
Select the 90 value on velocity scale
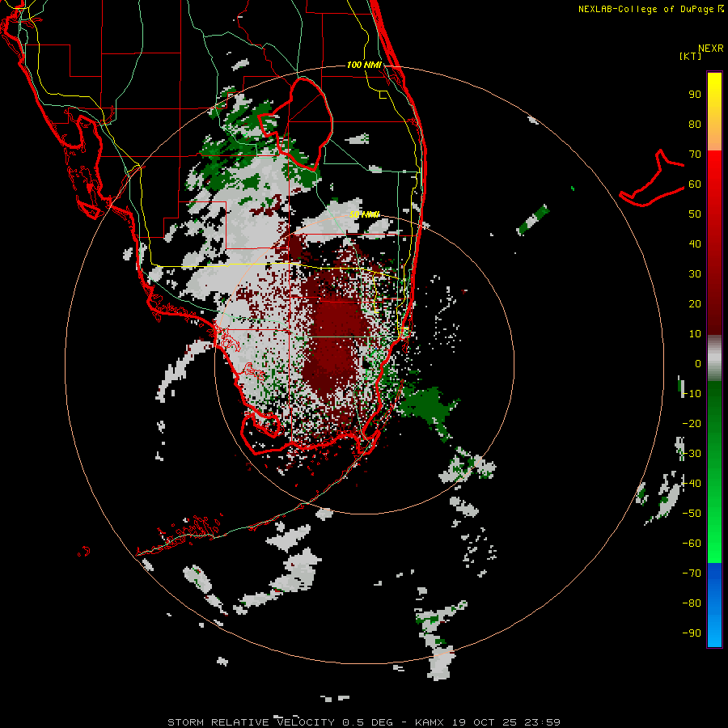tap(695, 95)
